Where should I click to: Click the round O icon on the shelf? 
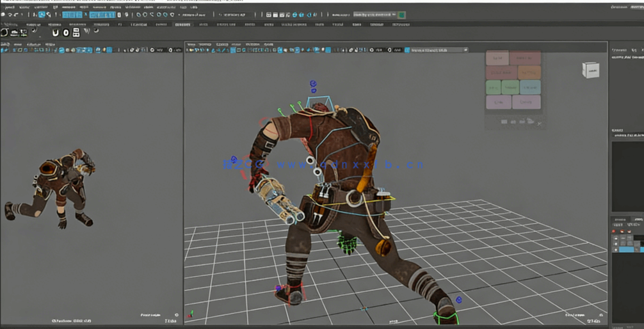(67, 33)
